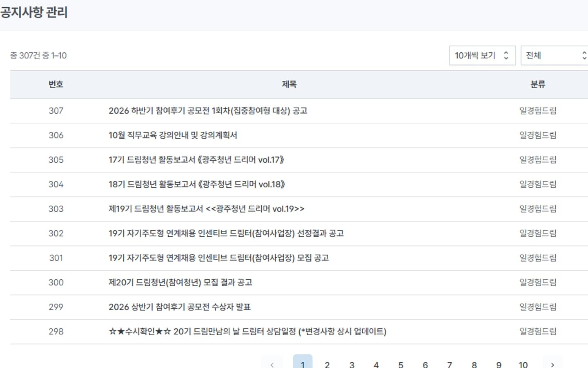This screenshot has height=368, width=588.
Task: Jump to page 6
Action: [425, 364]
